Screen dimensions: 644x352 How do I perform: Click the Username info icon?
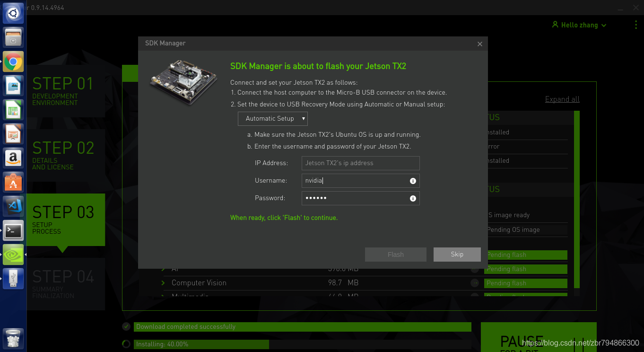coord(413,181)
